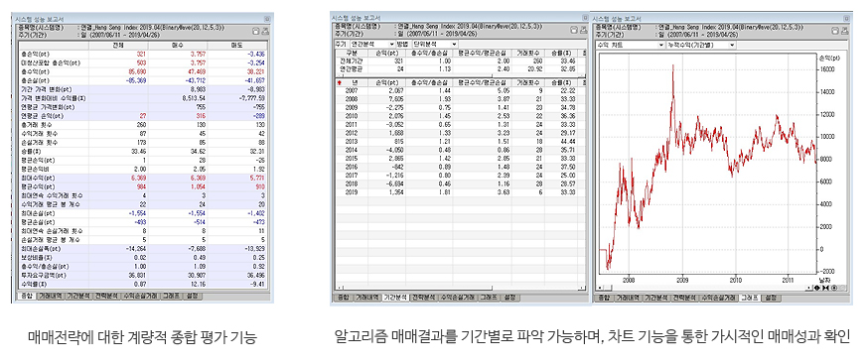This screenshot has height=364, width=868.
Task: Click the print icon in the left summary report panel
Action: point(264,32)
